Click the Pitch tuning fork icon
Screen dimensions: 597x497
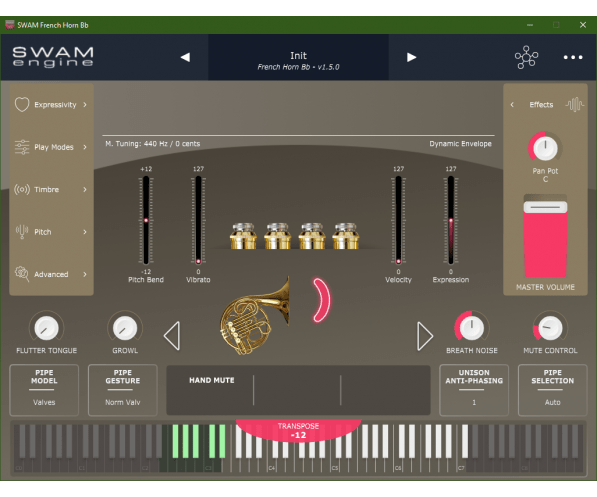tap(22, 232)
